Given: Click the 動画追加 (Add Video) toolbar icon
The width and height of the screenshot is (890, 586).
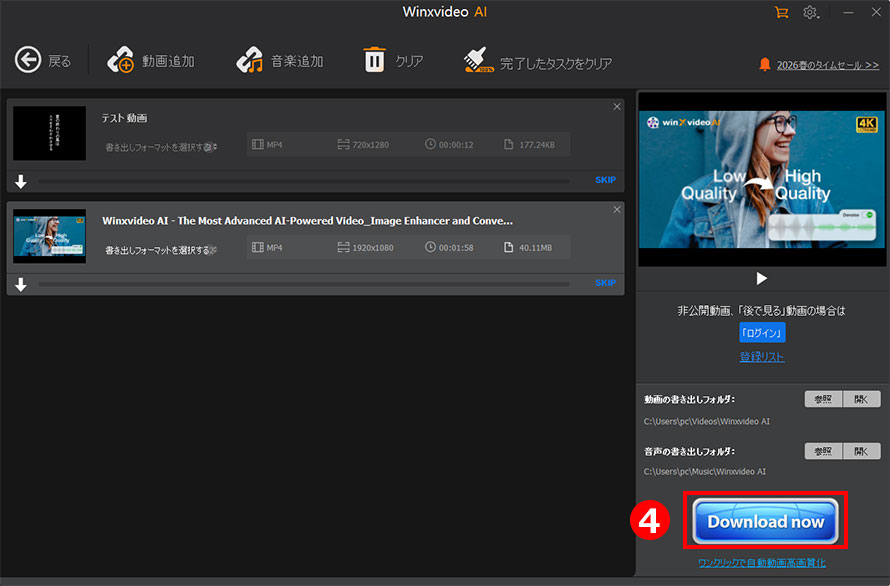Looking at the screenshot, I should [121, 60].
